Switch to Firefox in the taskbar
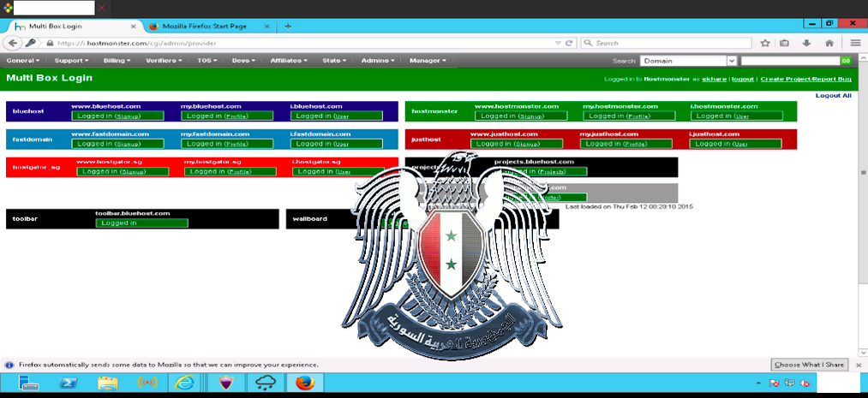The image size is (868, 398). [304, 383]
